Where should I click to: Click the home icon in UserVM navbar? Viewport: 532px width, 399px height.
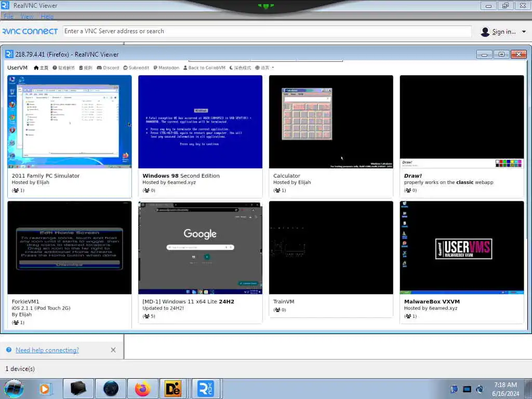36,68
